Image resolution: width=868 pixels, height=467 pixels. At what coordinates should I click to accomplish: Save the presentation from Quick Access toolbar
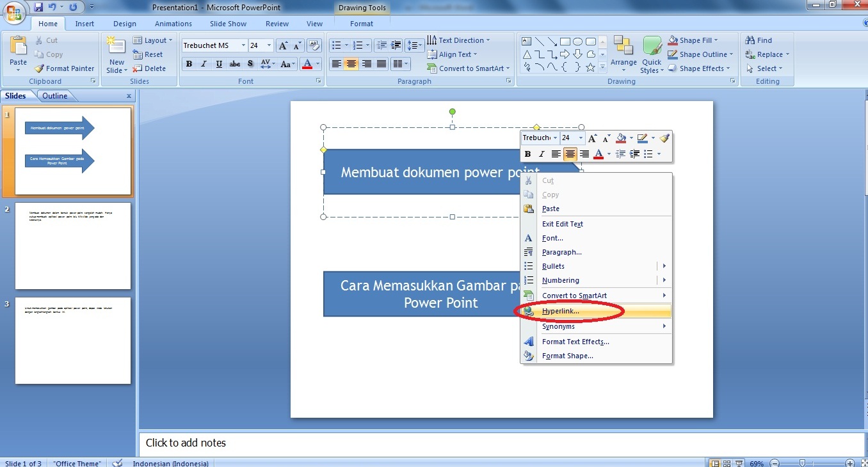(x=38, y=7)
